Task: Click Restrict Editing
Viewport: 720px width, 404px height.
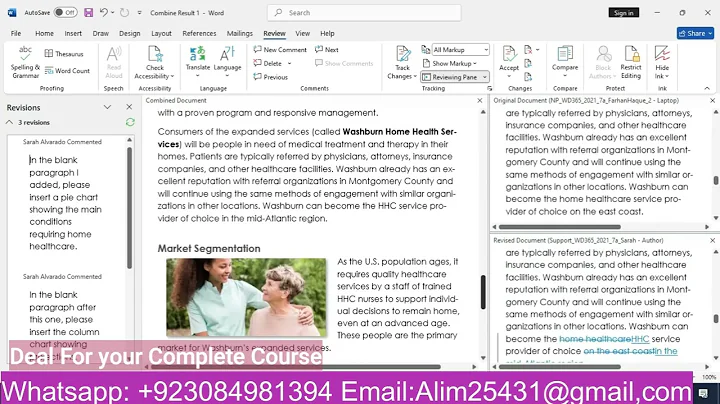Action: [631, 62]
